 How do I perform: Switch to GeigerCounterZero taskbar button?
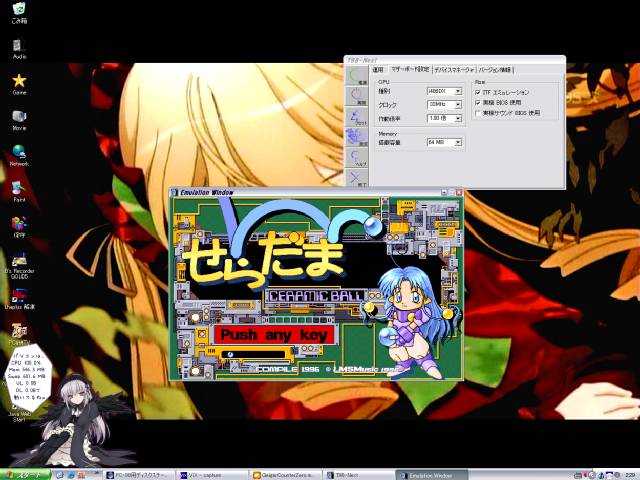(x=285, y=476)
